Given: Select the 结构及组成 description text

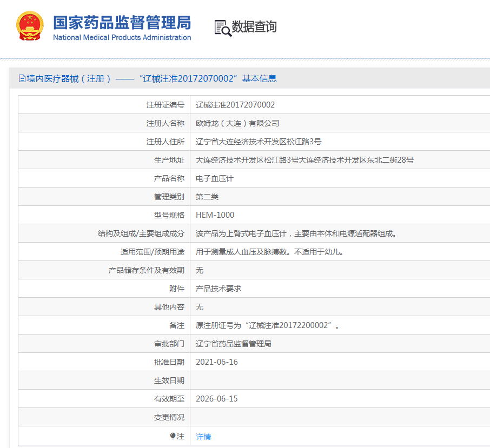Looking at the screenshot, I should click(296, 233).
